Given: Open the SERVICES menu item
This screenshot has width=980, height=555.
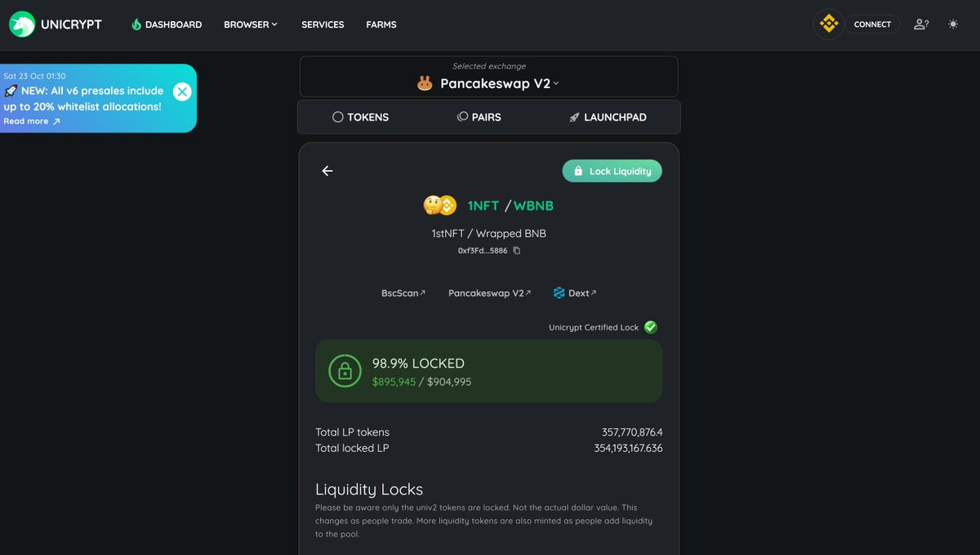Looking at the screenshot, I should click(322, 24).
